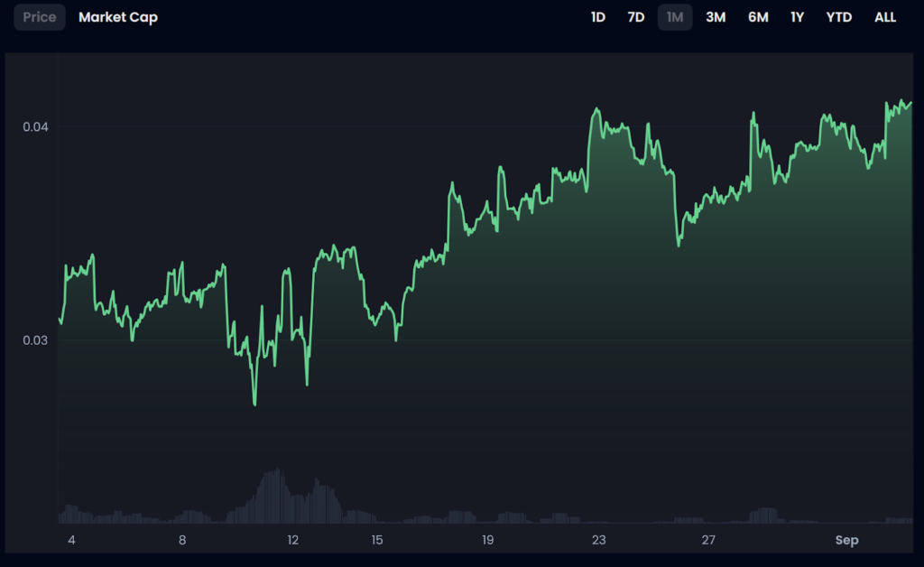924x567 pixels.
Task: Select the Sep label on time axis
Action: pyautogui.click(x=846, y=540)
